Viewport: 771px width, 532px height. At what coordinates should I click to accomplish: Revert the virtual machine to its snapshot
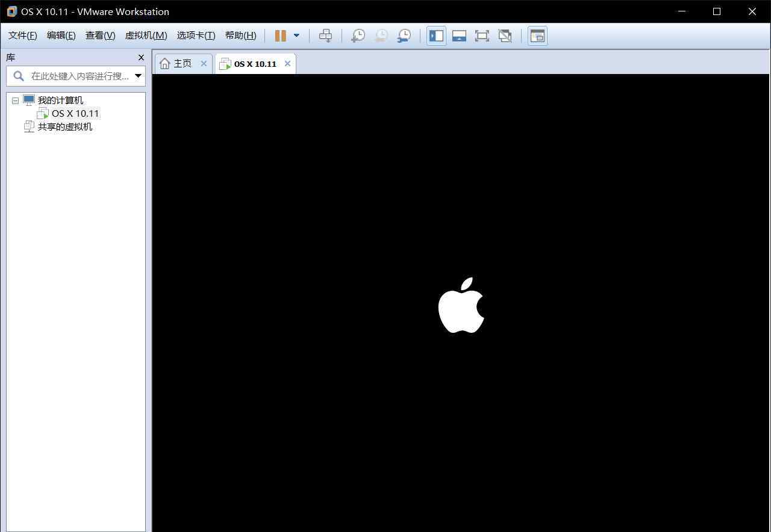[x=381, y=36]
